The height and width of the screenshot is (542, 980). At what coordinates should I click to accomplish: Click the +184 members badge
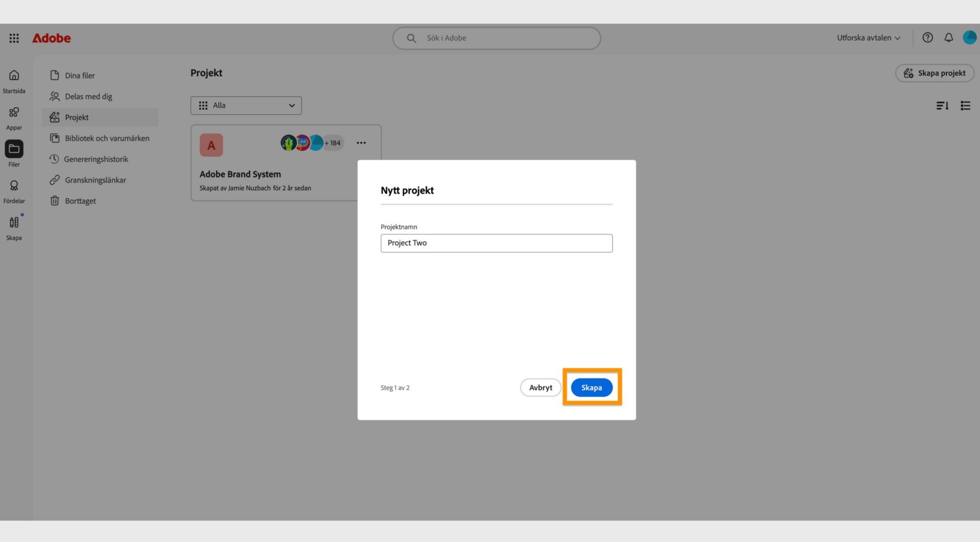[333, 143]
